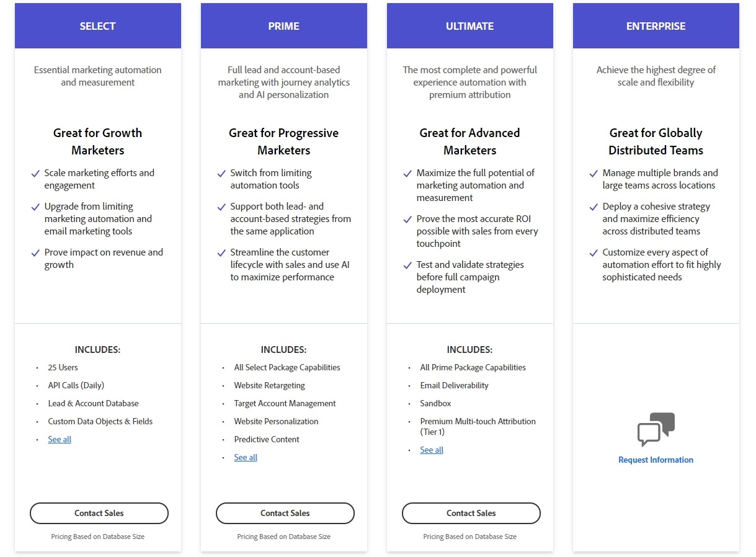Image resolution: width=756 pixels, height=557 pixels.
Task: Click the ULTIMATE plan header banner
Action: pos(469,26)
